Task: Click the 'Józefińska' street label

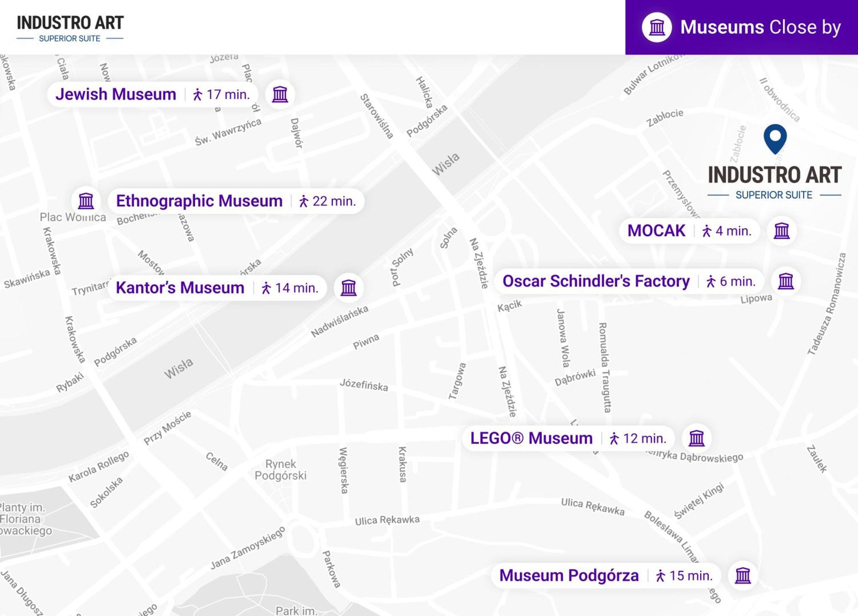Action: point(364,384)
